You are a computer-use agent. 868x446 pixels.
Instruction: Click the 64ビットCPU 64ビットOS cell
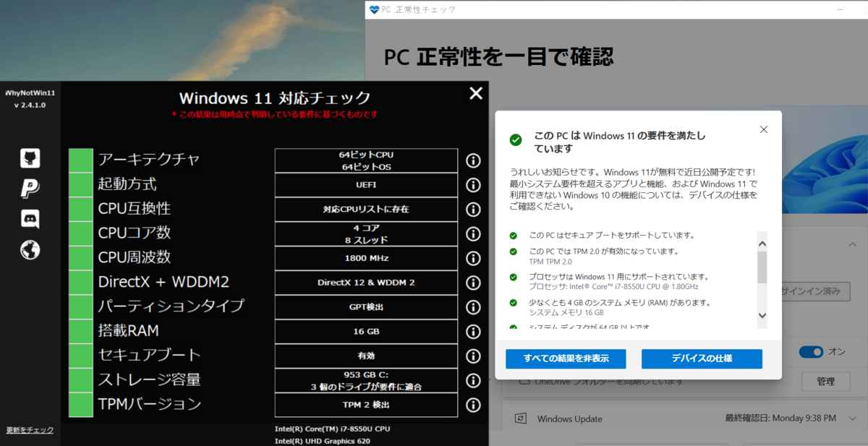366,160
